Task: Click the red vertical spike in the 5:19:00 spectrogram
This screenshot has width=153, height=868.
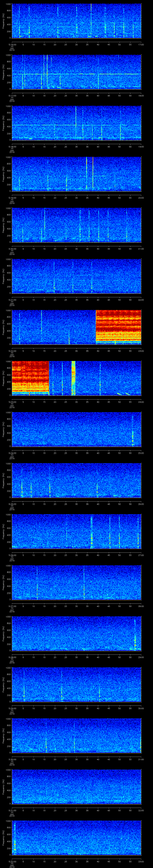Action: point(93,174)
